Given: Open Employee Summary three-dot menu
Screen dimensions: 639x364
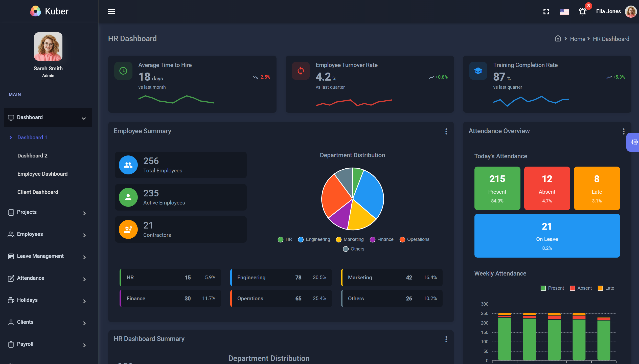Looking at the screenshot, I should 446,131.
